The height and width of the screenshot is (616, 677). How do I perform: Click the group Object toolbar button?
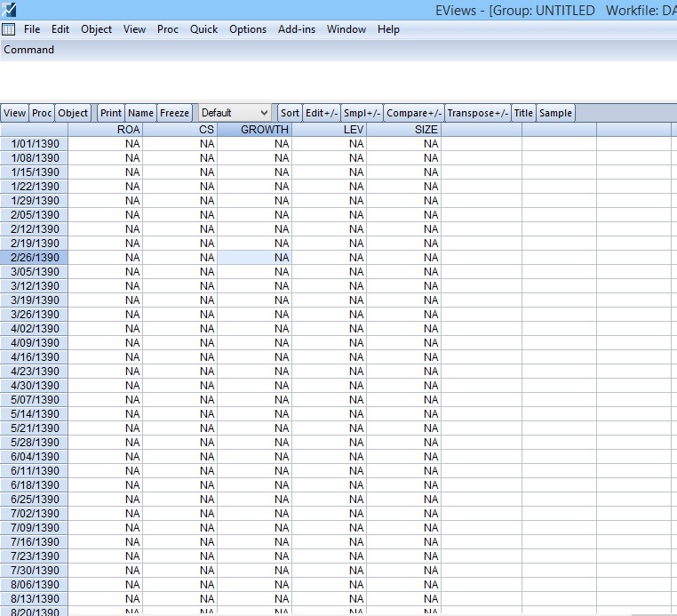tap(73, 113)
